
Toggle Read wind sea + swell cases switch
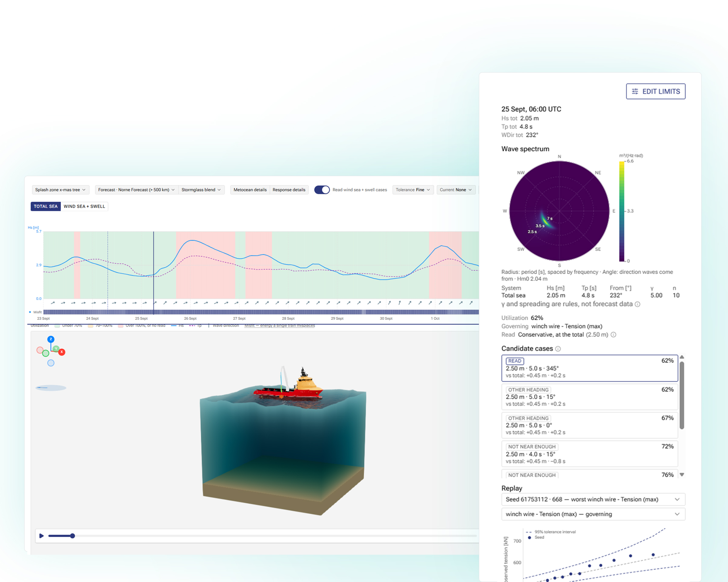[x=322, y=190]
